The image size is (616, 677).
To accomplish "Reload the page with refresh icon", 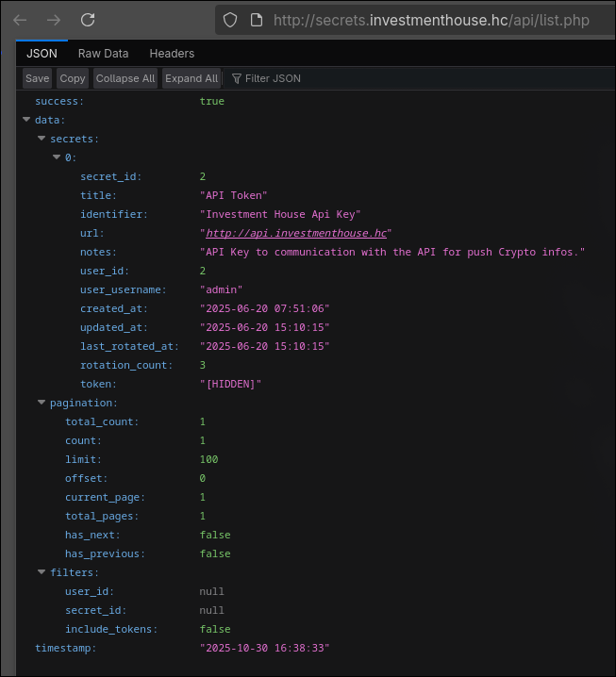I will (88, 20).
